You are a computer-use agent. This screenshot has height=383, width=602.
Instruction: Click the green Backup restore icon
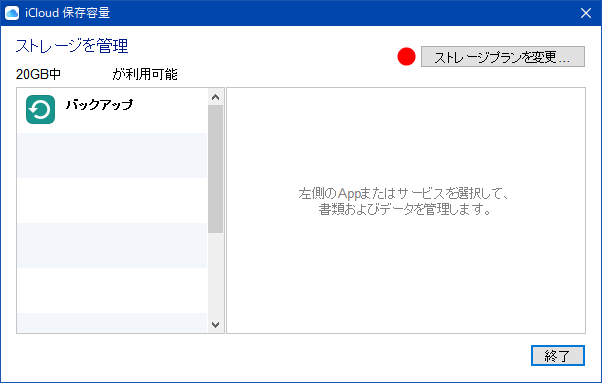[x=40, y=109]
